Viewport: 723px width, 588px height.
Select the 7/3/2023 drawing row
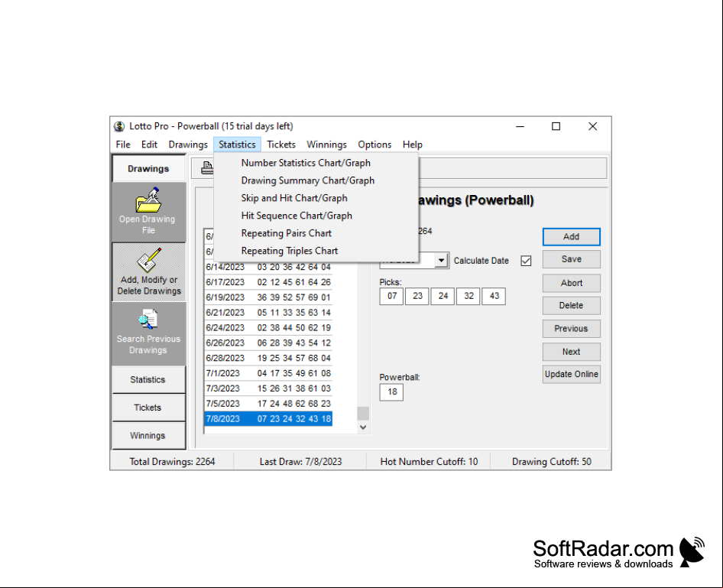pos(268,388)
